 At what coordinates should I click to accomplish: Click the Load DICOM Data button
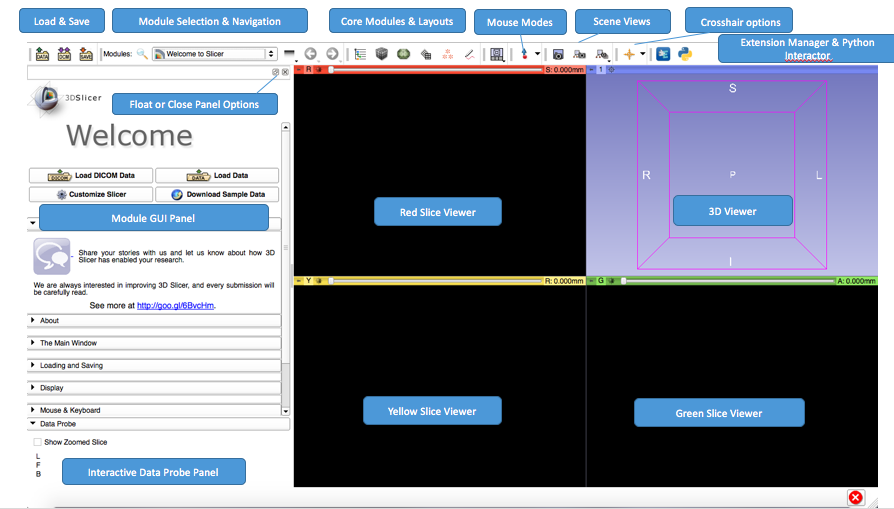pos(91,176)
